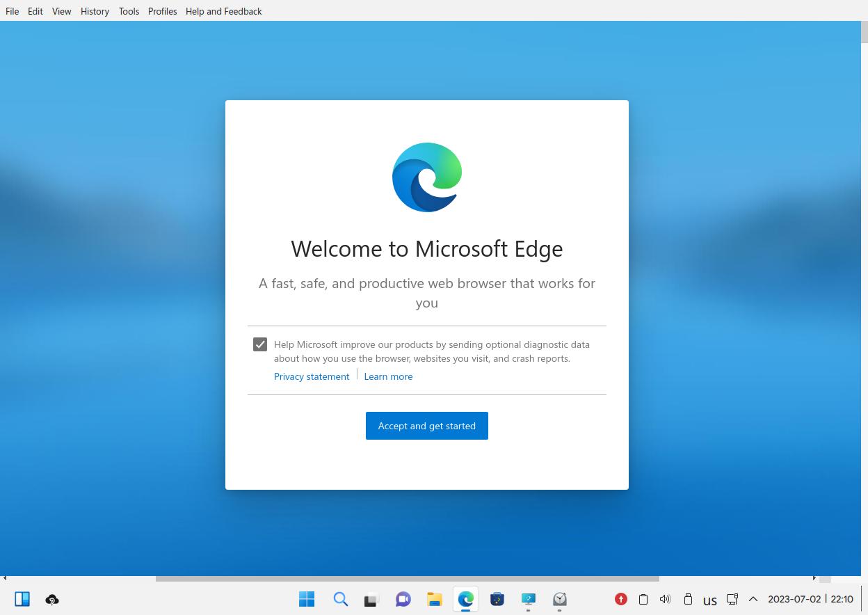This screenshot has width=868, height=615.
Task: Open the Windows Start menu
Action: point(307,599)
